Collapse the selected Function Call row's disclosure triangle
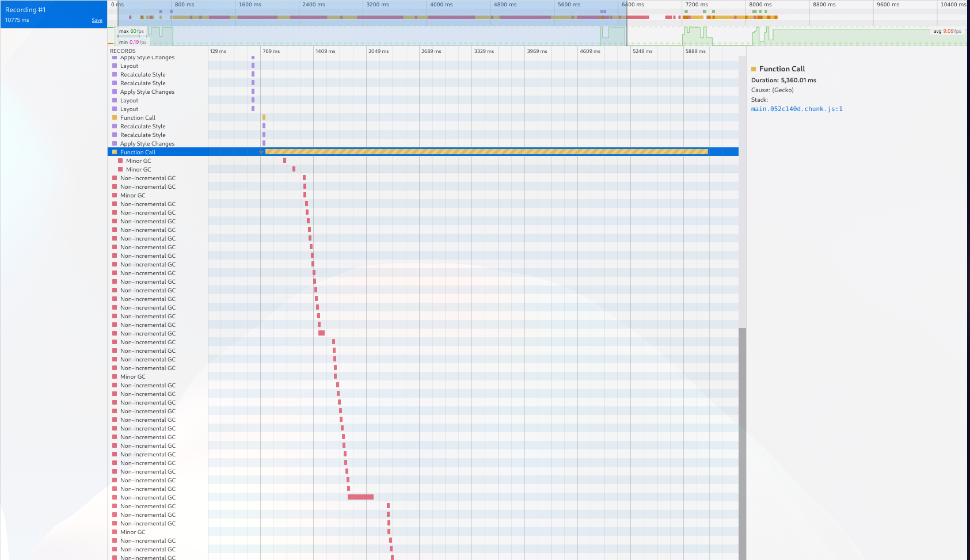The height and width of the screenshot is (560, 970). [x=261, y=152]
